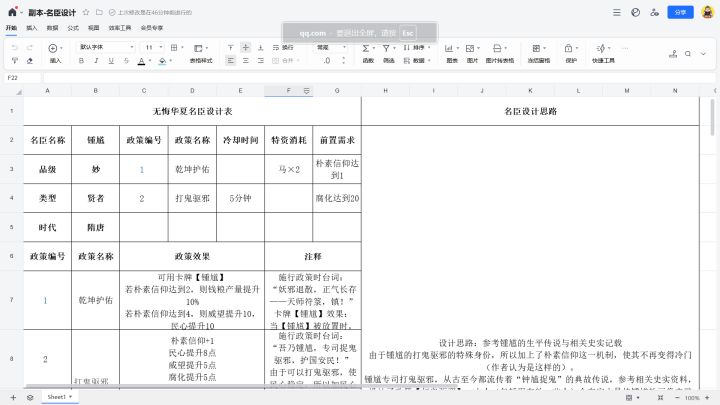Open the fill color dropdown arrow

point(170,61)
